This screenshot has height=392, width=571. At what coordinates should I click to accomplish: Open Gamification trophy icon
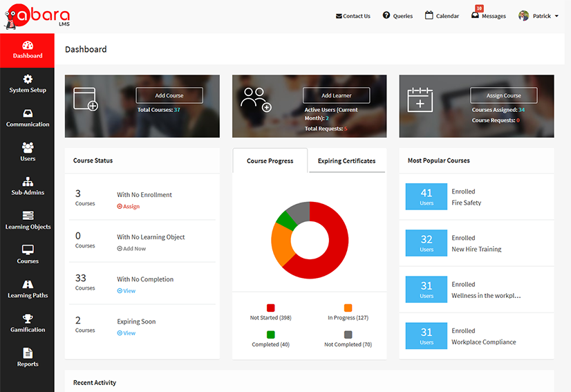28,319
